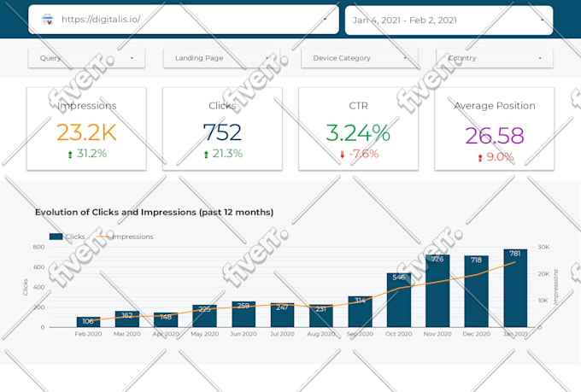The image size is (581, 392).
Task: Select the Feb 2020 bar labeled 106
Action: click(x=88, y=322)
